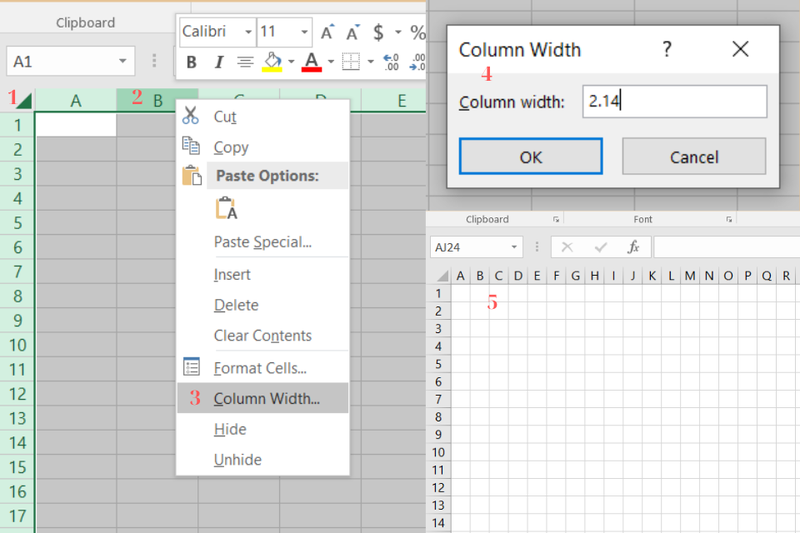
Task: Open the Name Box A1 dropdown
Action: (122, 61)
